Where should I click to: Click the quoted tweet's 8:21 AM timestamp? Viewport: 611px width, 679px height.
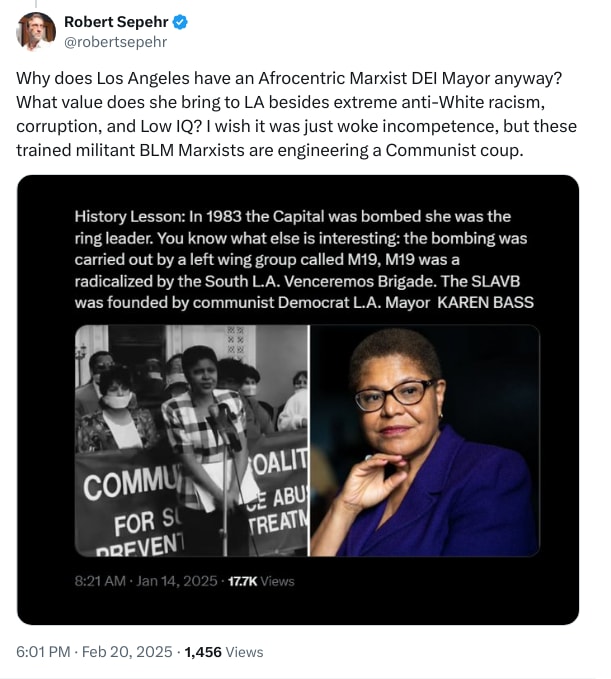click(100, 581)
